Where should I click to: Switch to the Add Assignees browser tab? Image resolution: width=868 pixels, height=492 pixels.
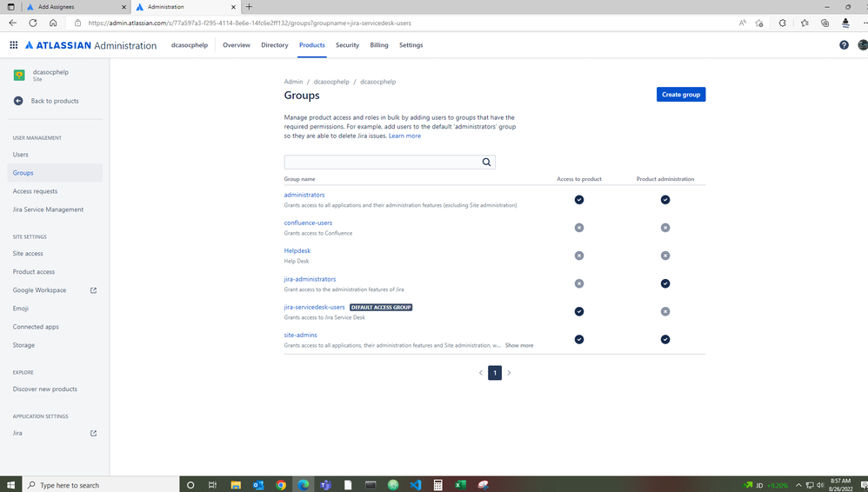75,7
